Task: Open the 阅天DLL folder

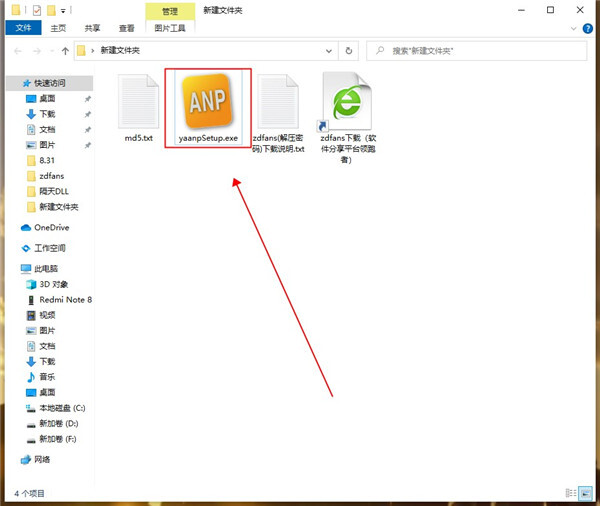Action: pyautogui.click(x=54, y=191)
